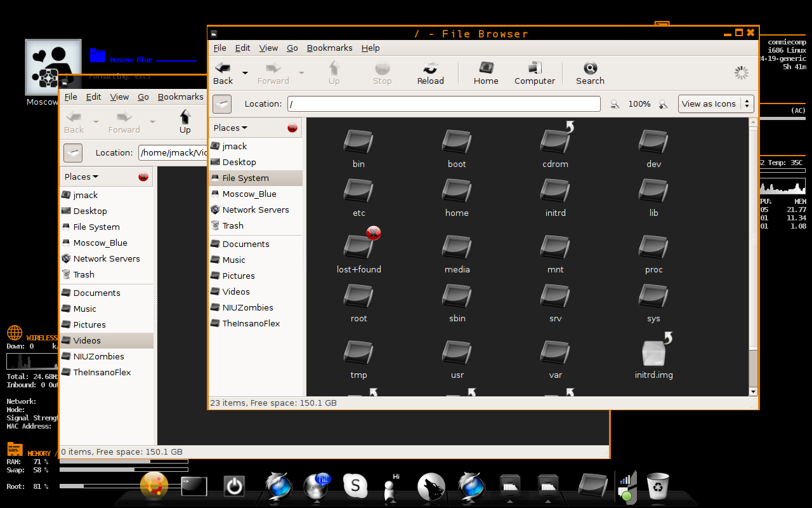812x508 pixels.
Task: Open Bookmarks menu in rear window
Action: tap(180, 97)
